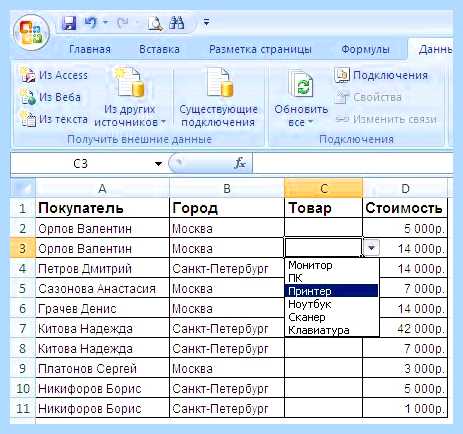Select column A header
This screenshot has width=463, height=434.
click(x=102, y=189)
